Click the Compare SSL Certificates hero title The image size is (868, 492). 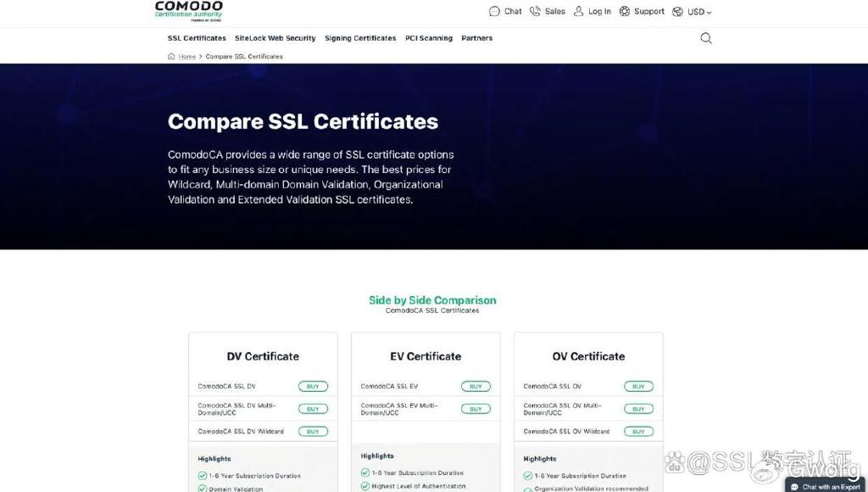[303, 121]
